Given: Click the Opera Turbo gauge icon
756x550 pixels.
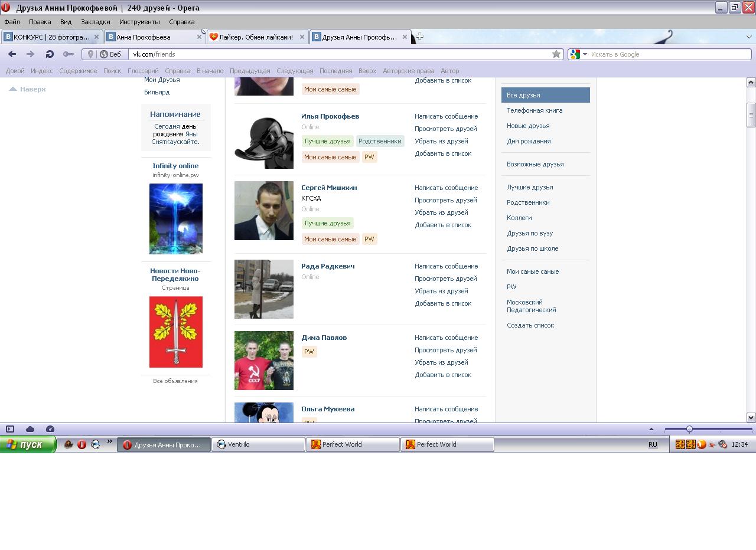Looking at the screenshot, I should pos(50,429).
